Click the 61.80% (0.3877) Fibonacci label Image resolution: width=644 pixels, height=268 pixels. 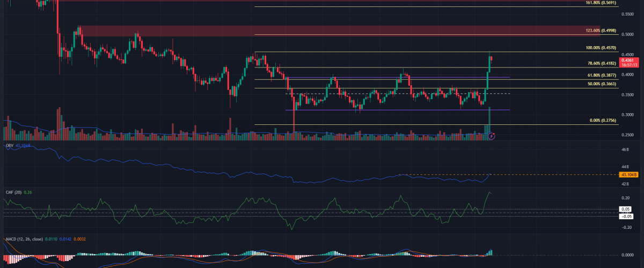coord(601,76)
